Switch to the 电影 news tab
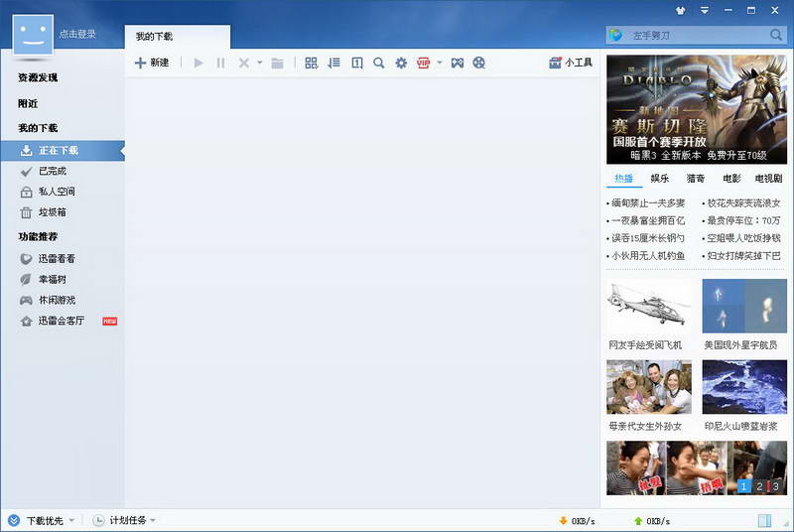The image size is (794, 532). click(731, 179)
